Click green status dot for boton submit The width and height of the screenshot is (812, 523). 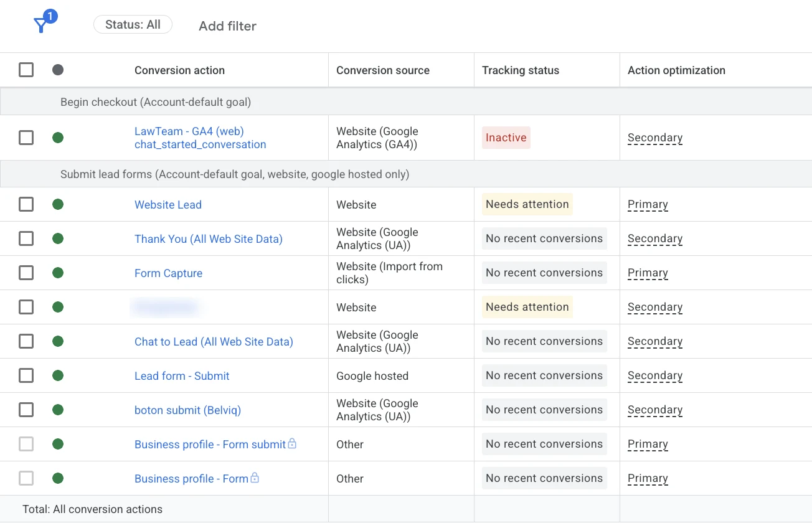(58, 410)
